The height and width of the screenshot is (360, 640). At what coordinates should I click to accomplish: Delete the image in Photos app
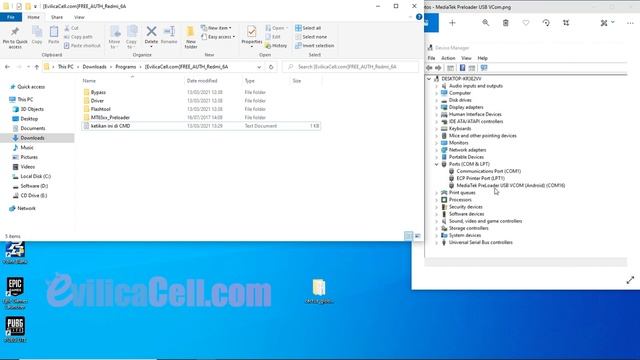pyautogui.click(x=506, y=23)
